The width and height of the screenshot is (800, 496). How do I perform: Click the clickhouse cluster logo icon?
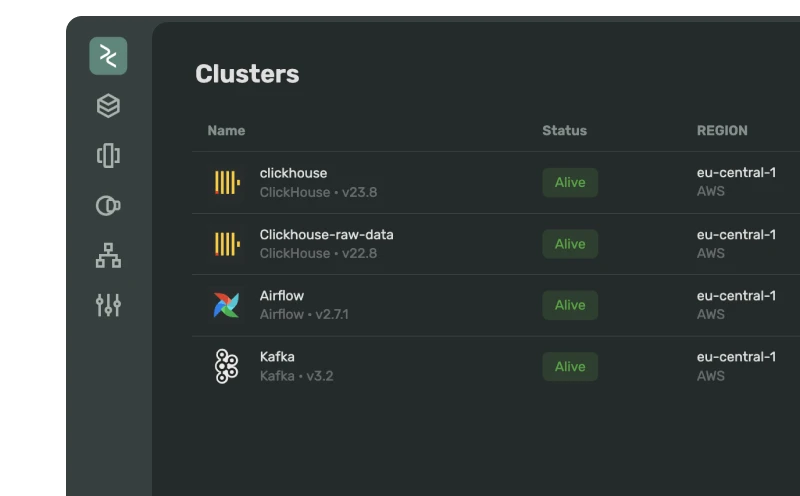(227, 183)
